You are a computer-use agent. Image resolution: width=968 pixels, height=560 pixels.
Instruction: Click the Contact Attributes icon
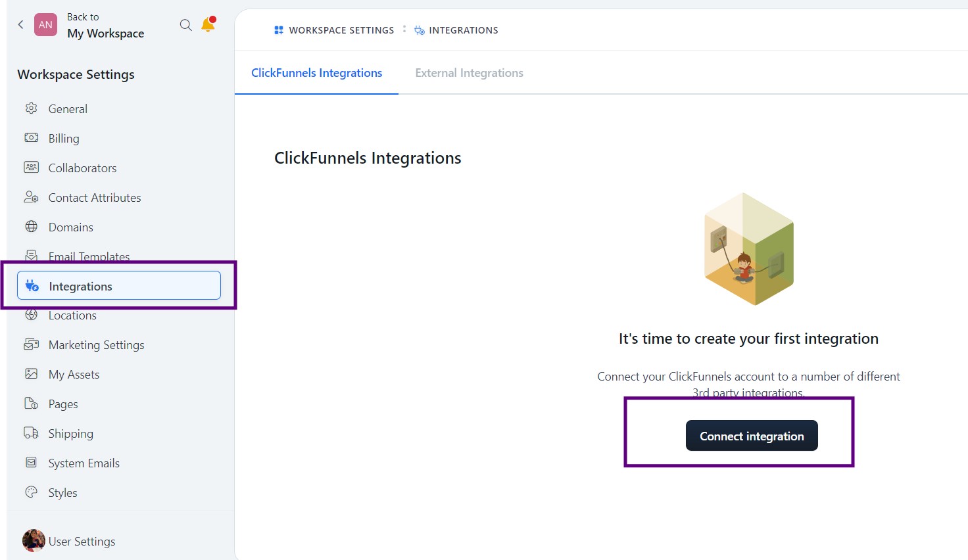(x=31, y=197)
